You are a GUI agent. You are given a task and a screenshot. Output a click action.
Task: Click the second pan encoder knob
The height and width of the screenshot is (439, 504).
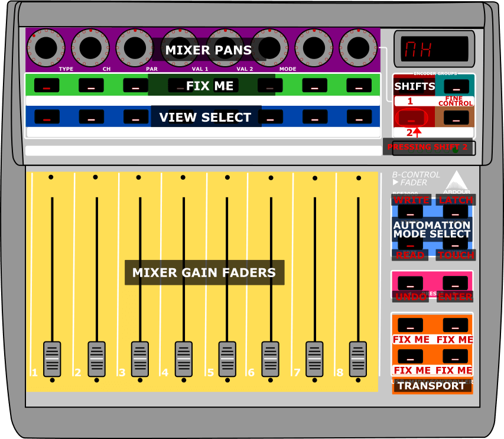coord(90,48)
